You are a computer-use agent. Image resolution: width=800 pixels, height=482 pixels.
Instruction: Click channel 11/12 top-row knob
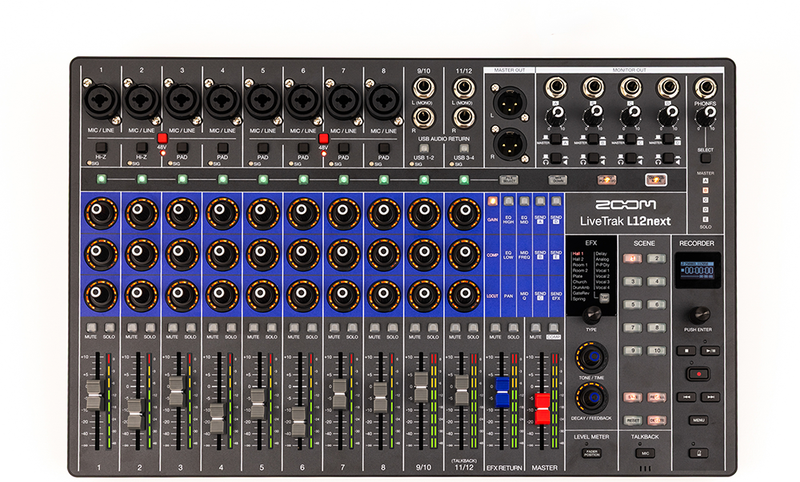(x=464, y=213)
